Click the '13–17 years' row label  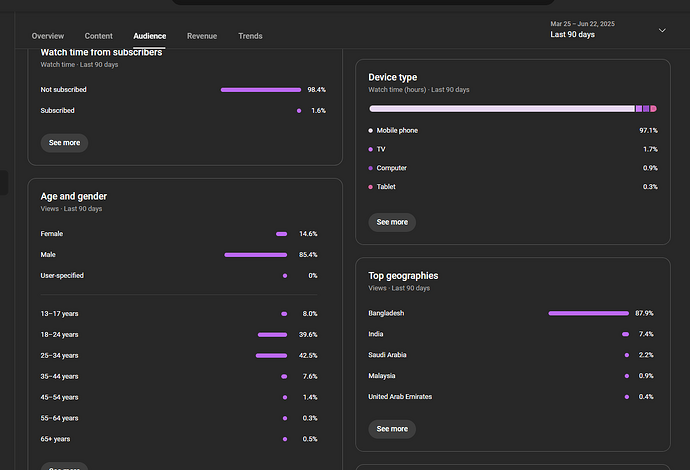(59, 314)
